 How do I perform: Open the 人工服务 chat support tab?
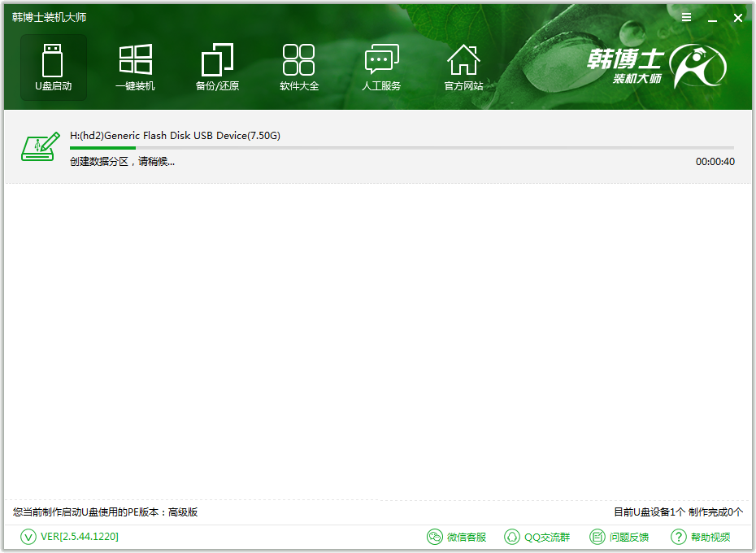(x=381, y=67)
